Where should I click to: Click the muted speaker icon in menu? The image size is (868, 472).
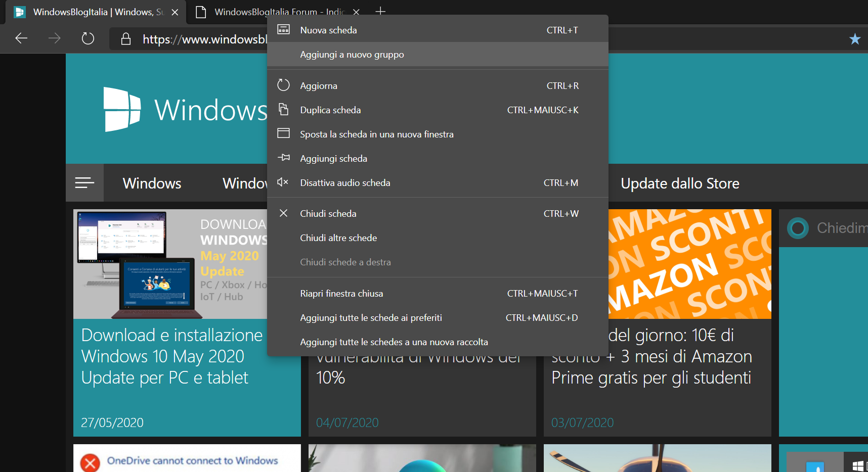pyautogui.click(x=283, y=182)
